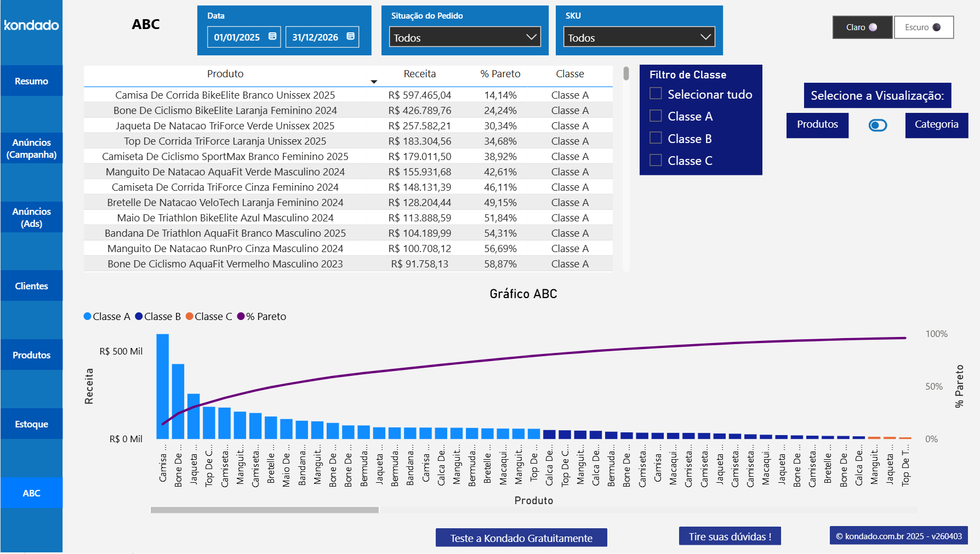Viewport: 980px width, 554px height.
Task: Open the end date calendar icon
Action: click(351, 37)
